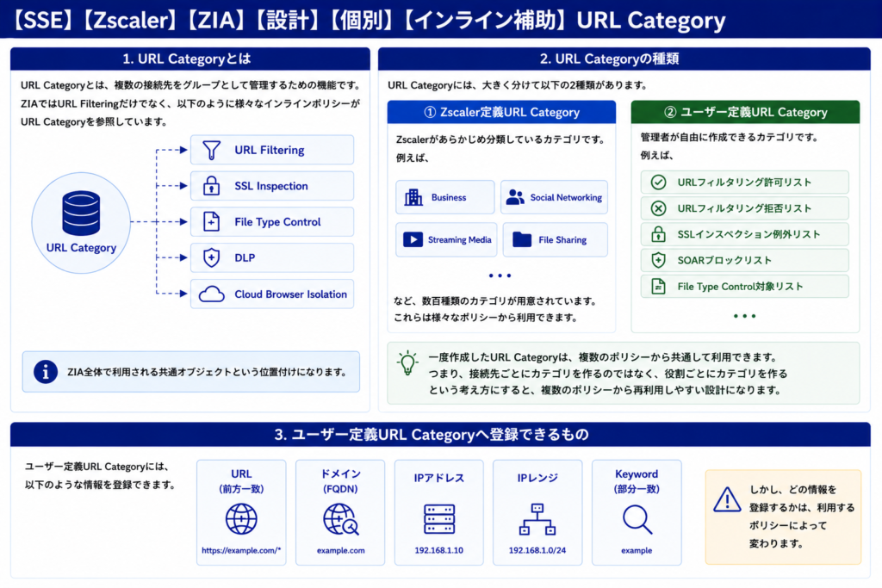882x588 pixels.
Task: Click the network tree icon under IPレンジ
Action: pyautogui.click(x=537, y=519)
